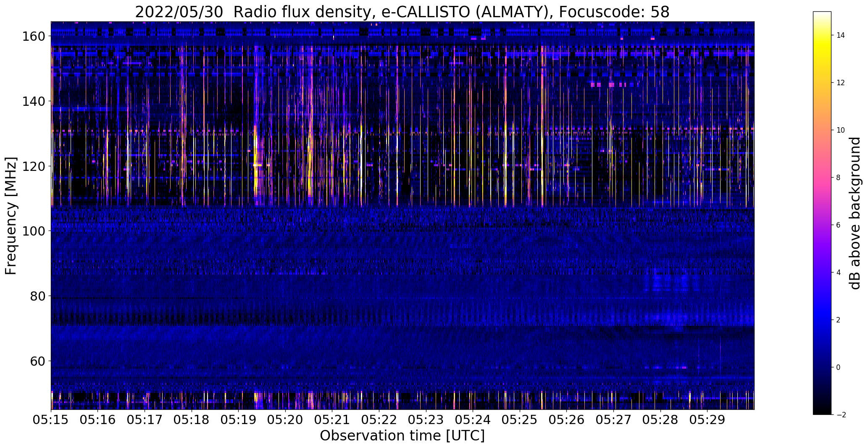Click the colorbar tick label 14
This screenshot has height=448, width=868.
(841, 35)
